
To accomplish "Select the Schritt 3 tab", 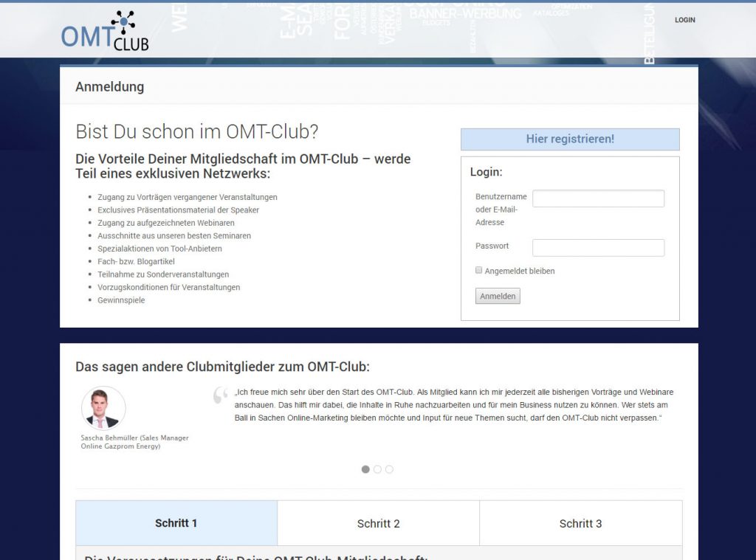I will pyautogui.click(x=580, y=523).
